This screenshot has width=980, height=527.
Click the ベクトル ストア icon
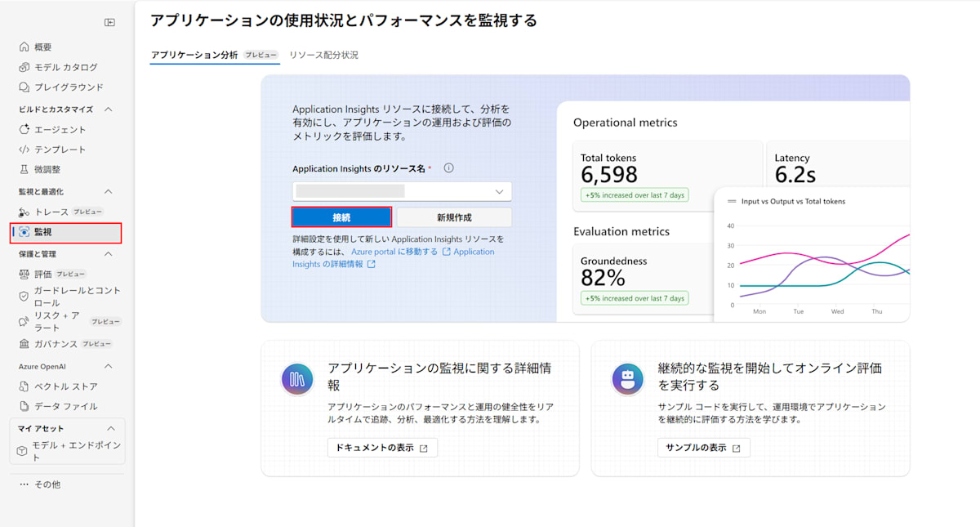24,386
